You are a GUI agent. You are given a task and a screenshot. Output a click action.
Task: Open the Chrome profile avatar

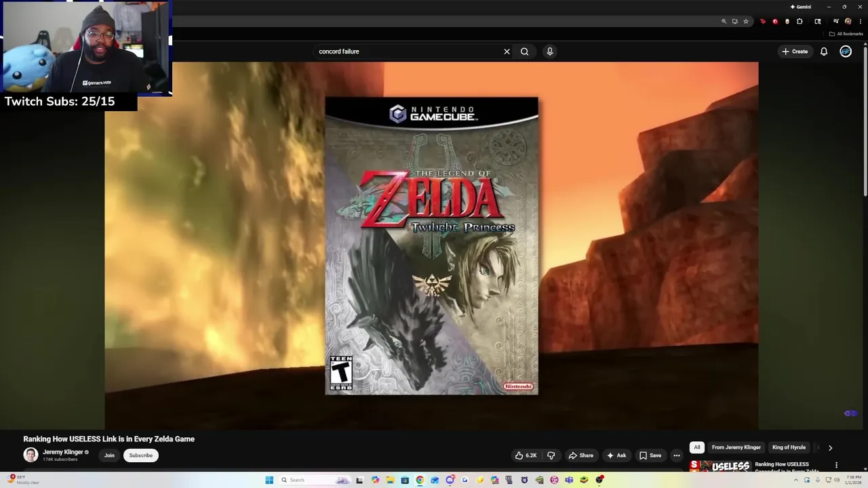coord(848,22)
